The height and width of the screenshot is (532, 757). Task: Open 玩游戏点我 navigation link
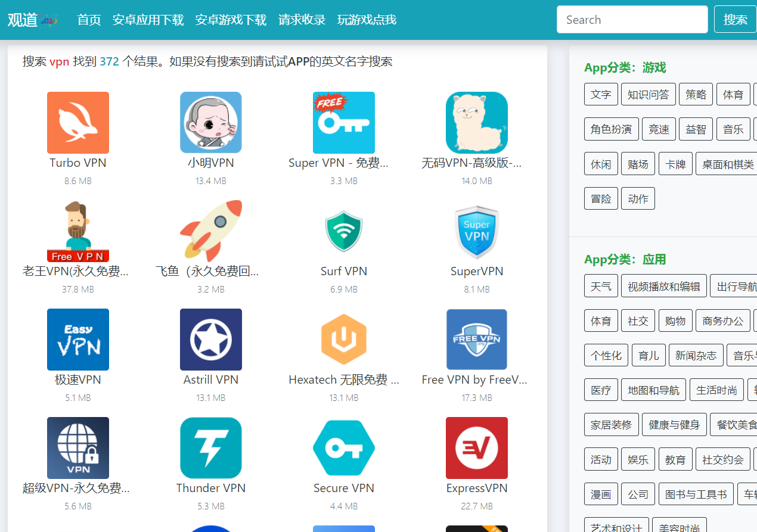(x=367, y=20)
